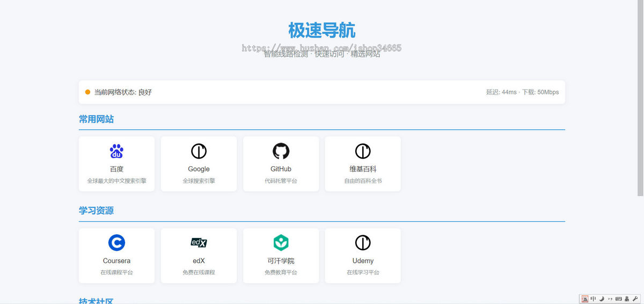
Task: Click the orange network status dot
Action: coord(87,92)
